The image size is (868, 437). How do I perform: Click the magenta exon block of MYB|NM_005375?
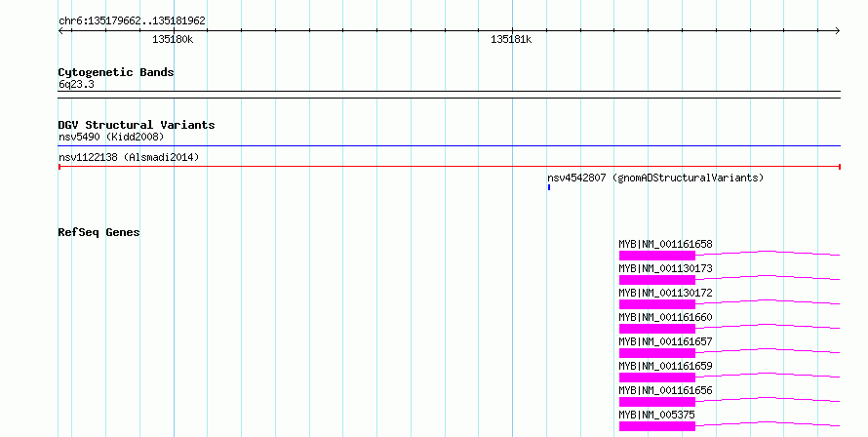pos(657,426)
